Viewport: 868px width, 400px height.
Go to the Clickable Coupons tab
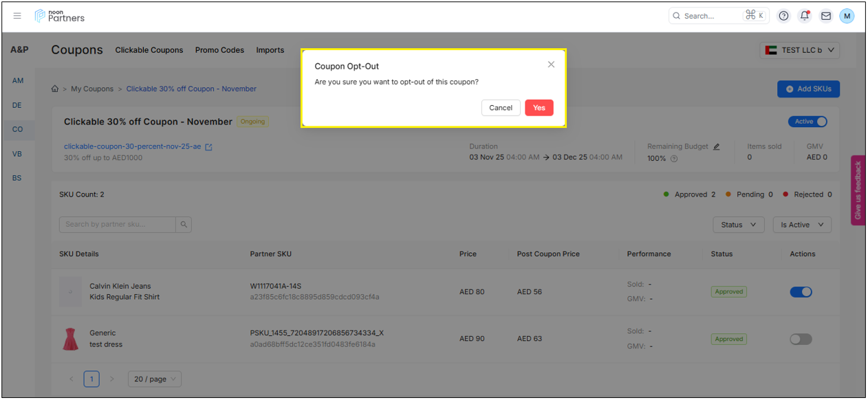point(149,50)
